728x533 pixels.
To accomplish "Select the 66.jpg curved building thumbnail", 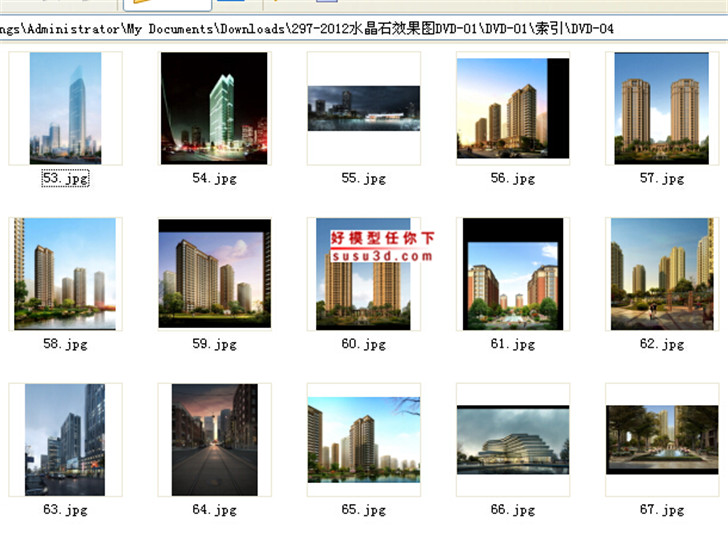I will point(513,440).
